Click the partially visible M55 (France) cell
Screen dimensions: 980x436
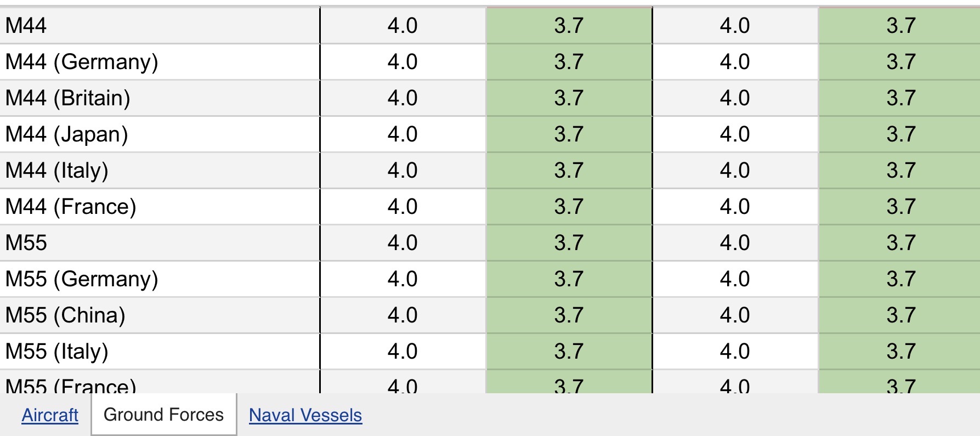[160, 382]
